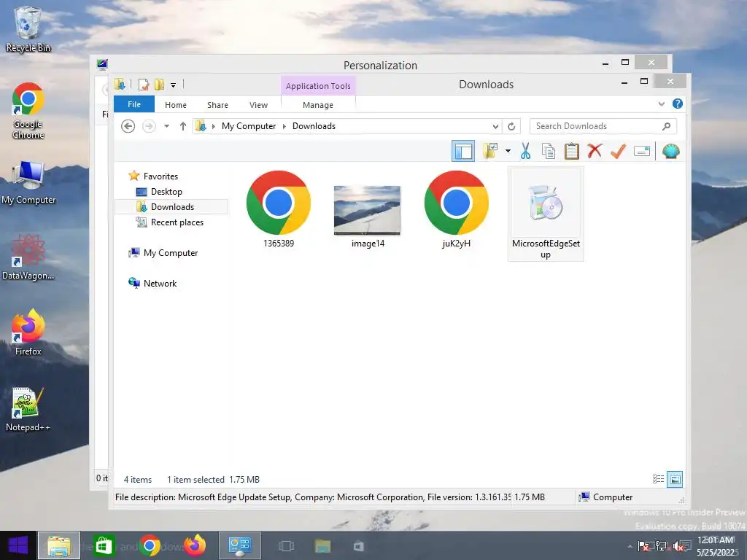Select Desktop in the navigation pane
747x560 pixels.
coord(166,192)
